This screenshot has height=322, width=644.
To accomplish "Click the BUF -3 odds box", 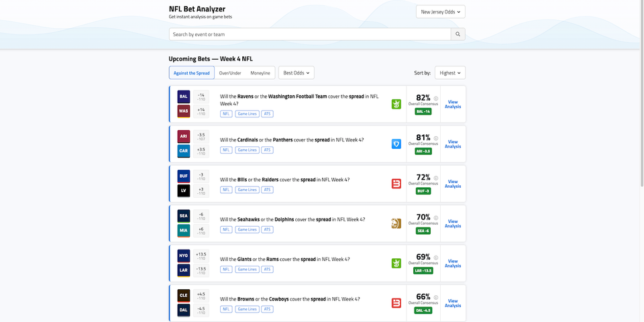I will [x=201, y=176].
